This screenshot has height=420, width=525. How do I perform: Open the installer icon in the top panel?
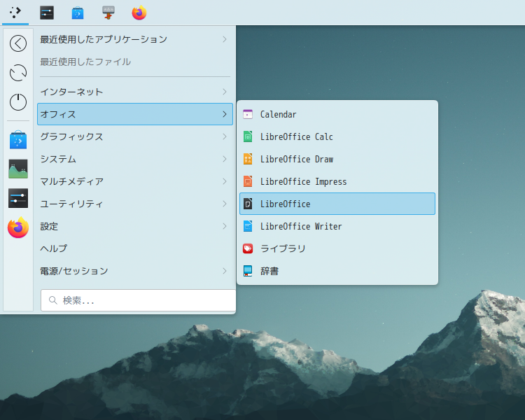click(x=108, y=13)
